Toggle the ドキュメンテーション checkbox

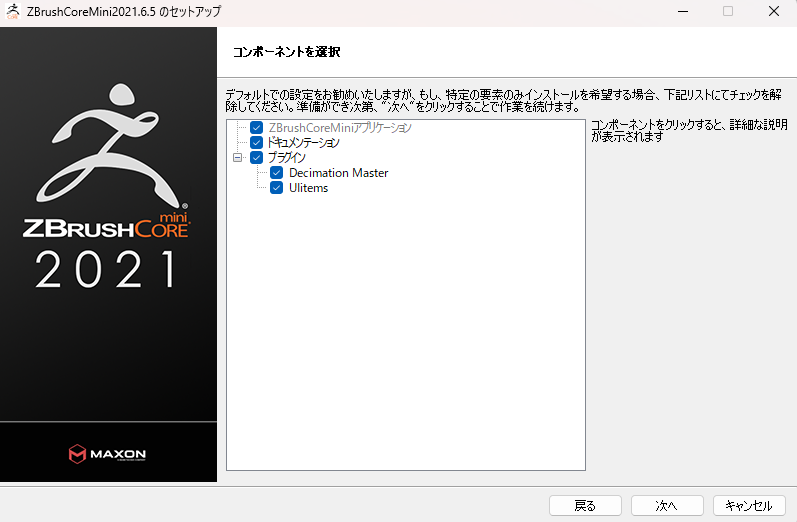[x=256, y=142]
